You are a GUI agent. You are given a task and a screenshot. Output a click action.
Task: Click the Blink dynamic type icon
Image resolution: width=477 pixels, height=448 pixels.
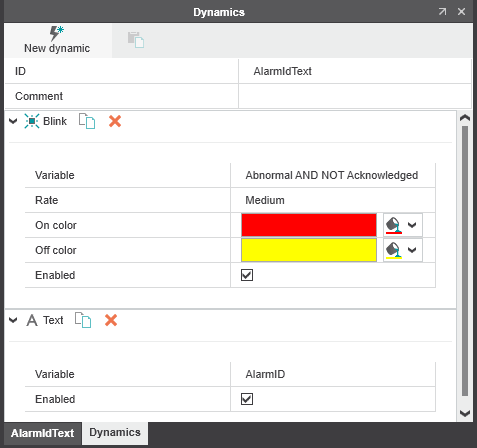pos(32,121)
